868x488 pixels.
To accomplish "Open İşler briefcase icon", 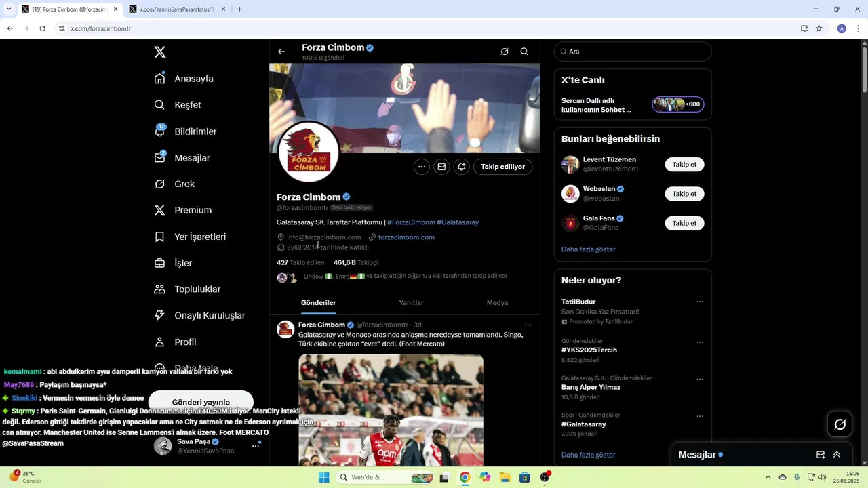I will pyautogui.click(x=160, y=263).
